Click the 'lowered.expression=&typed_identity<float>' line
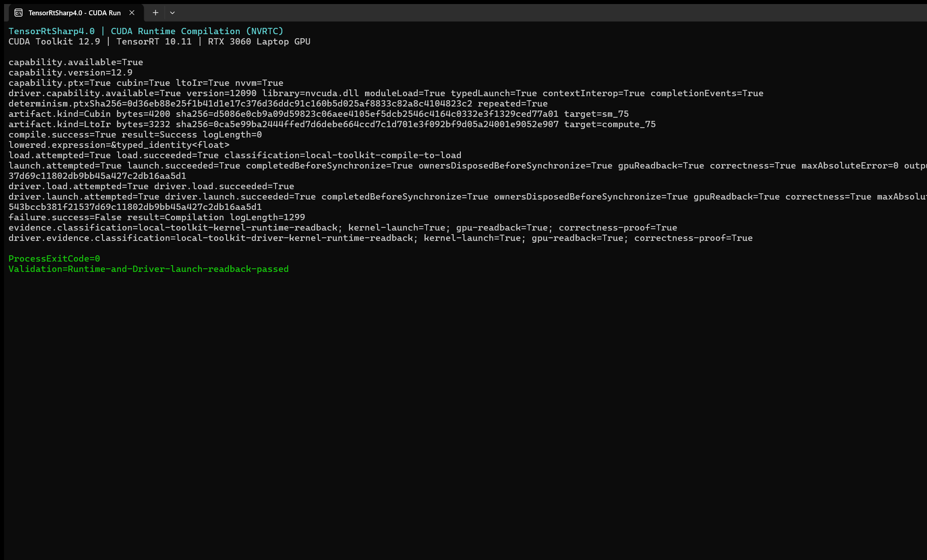The width and height of the screenshot is (927, 560). point(119,145)
